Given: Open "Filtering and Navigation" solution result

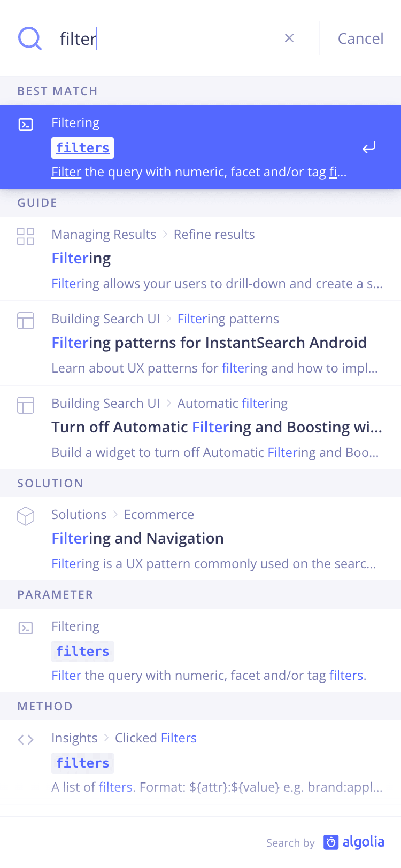Looking at the screenshot, I should (137, 538).
